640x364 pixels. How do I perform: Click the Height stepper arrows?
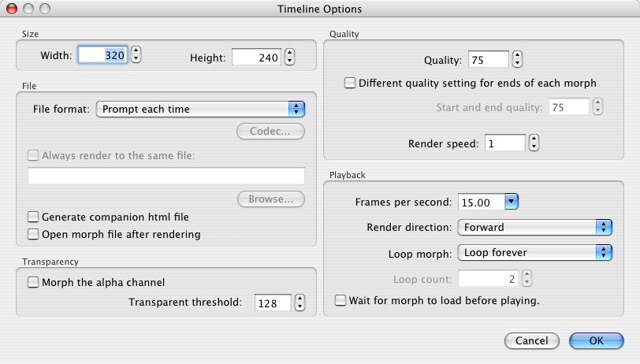pos(289,57)
